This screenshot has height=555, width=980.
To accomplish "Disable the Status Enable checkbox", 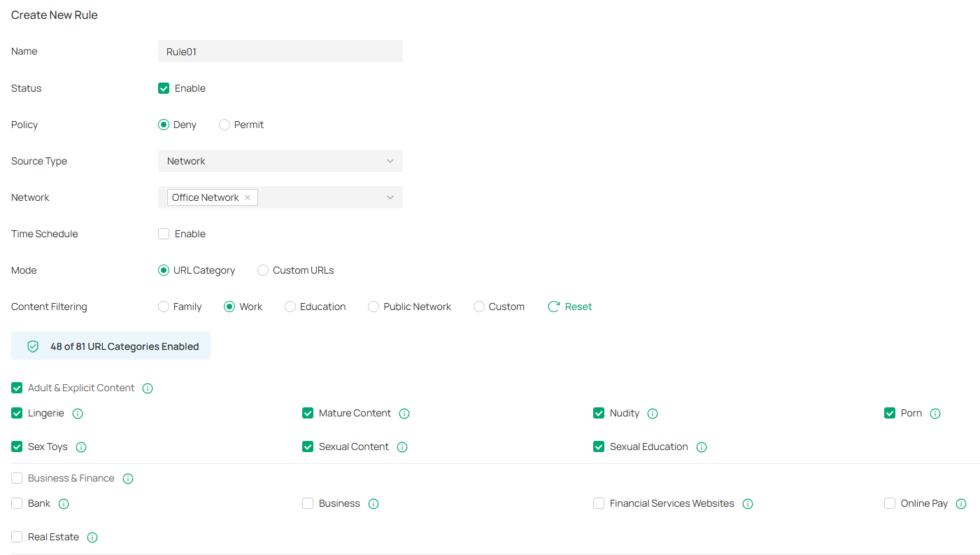I will point(163,88).
